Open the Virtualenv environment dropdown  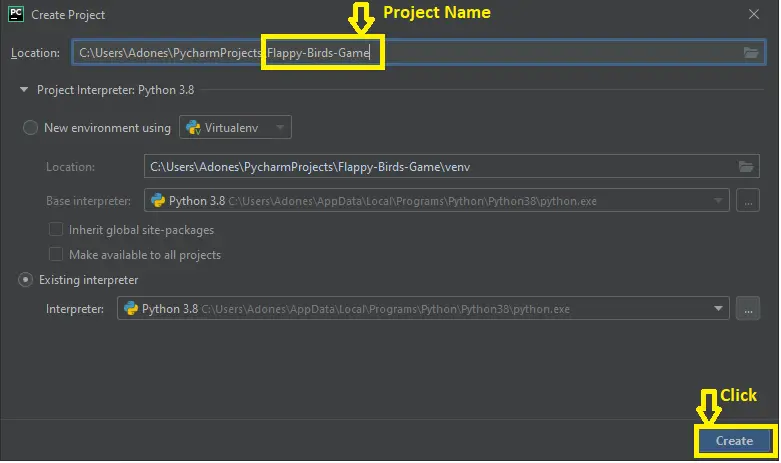[x=235, y=127]
